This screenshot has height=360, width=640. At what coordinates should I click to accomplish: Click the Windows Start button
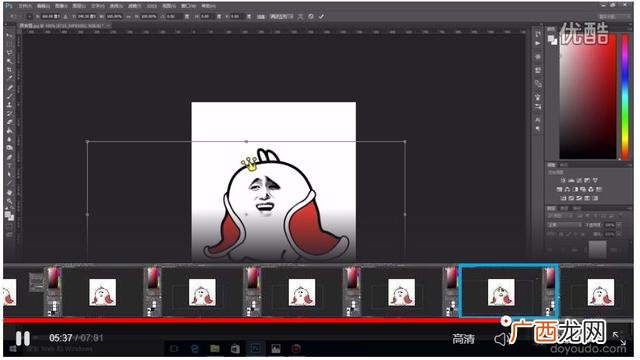tap(12, 349)
